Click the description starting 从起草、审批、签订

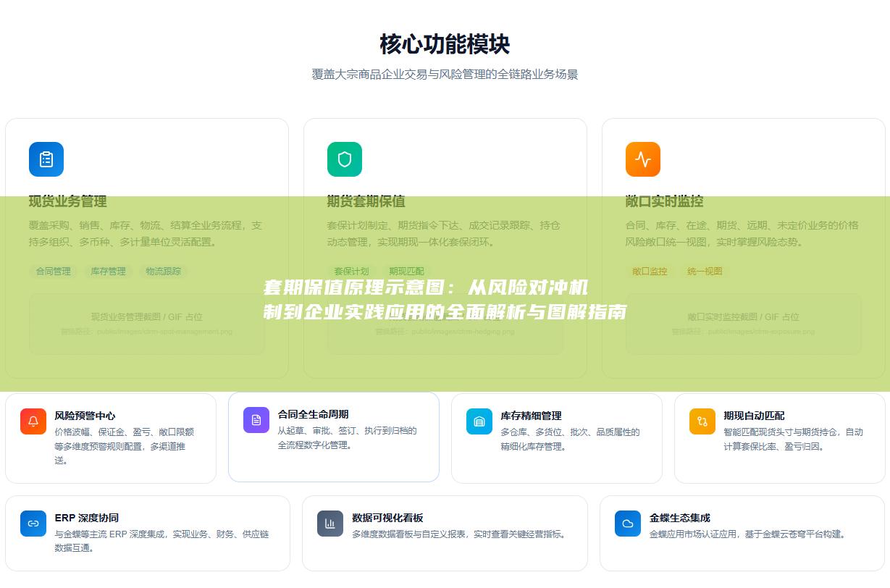pos(348,438)
